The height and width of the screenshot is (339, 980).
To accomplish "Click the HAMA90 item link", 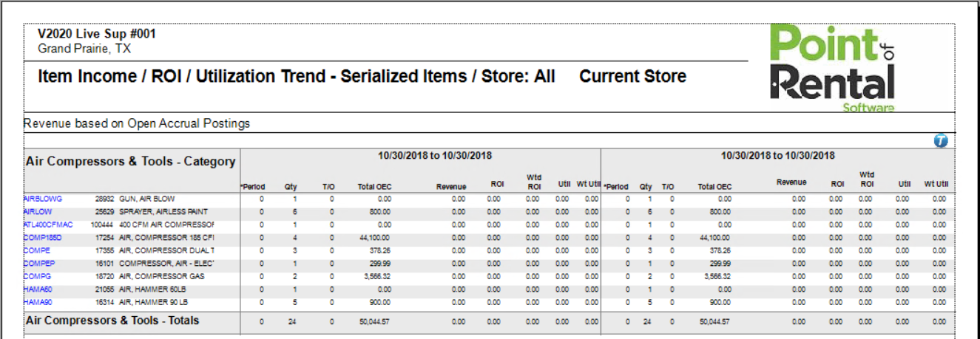I will pos(38,302).
